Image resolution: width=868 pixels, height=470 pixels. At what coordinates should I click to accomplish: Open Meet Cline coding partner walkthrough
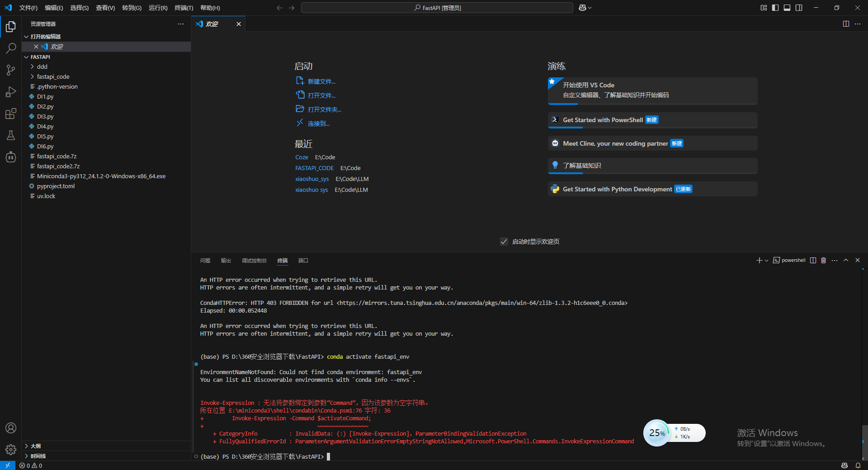(652, 143)
